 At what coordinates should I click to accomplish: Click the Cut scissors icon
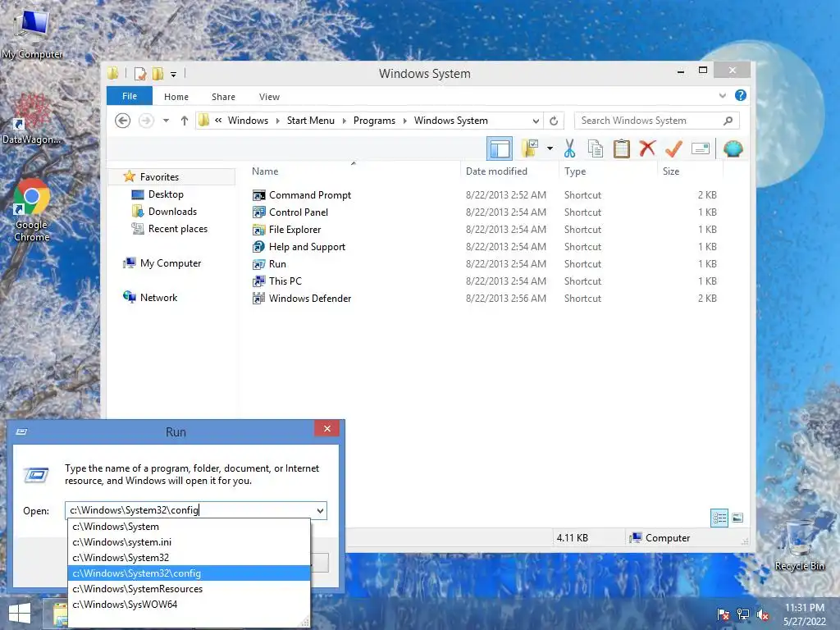pyautogui.click(x=569, y=148)
